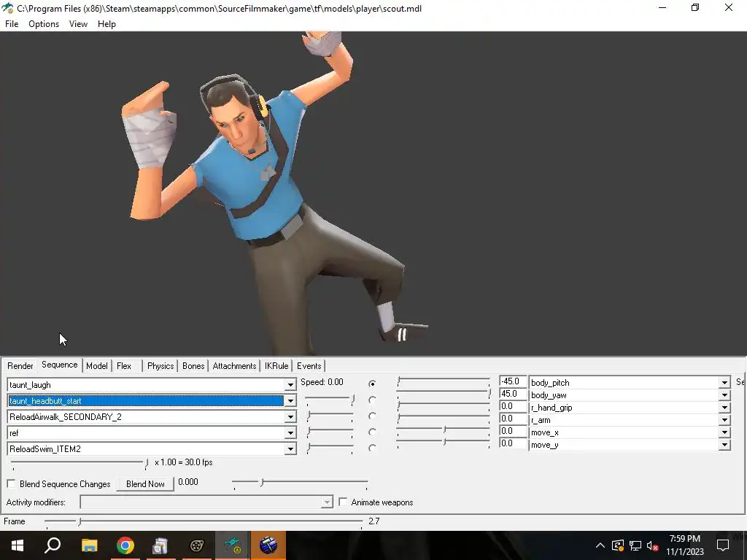Select radio button in taunt_headbutt_start row
The height and width of the screenshot is (560, 747).
point(372,400)
